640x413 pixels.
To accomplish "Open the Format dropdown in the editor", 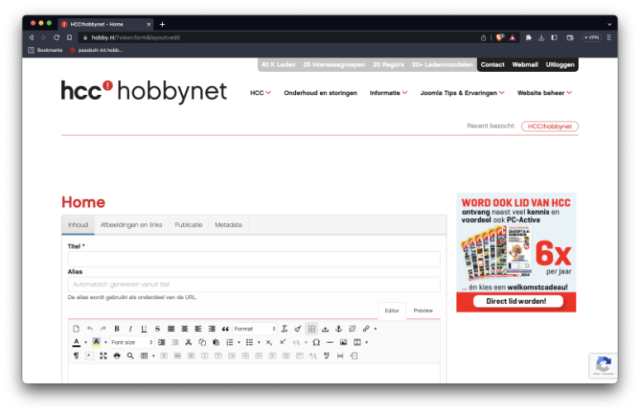I will tap(254, 328).
